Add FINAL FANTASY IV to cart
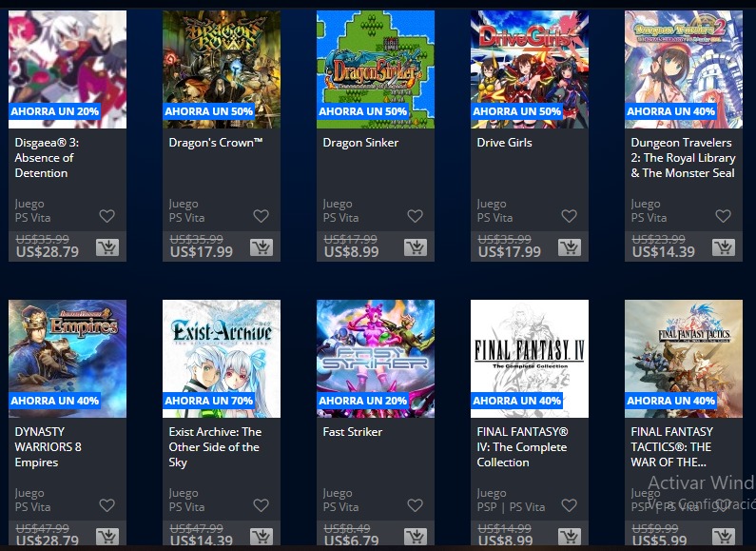Viewport: 756px width, 551px height. tap(570, 537)
